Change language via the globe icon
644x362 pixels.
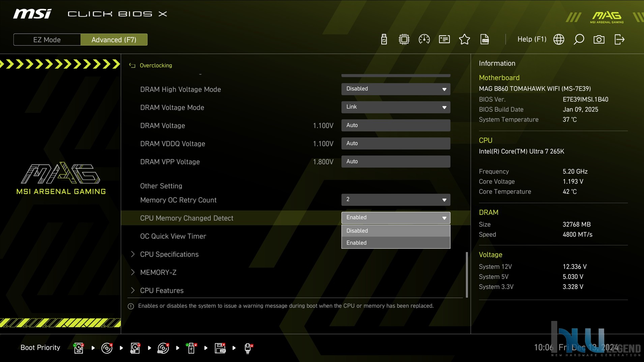(x=559, y=39)
